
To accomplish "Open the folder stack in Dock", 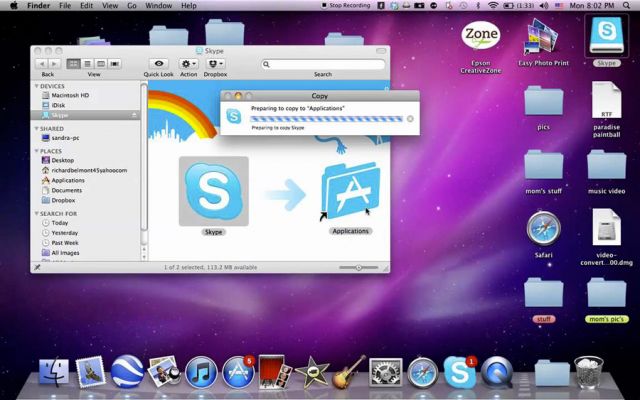I will (552, 372).
